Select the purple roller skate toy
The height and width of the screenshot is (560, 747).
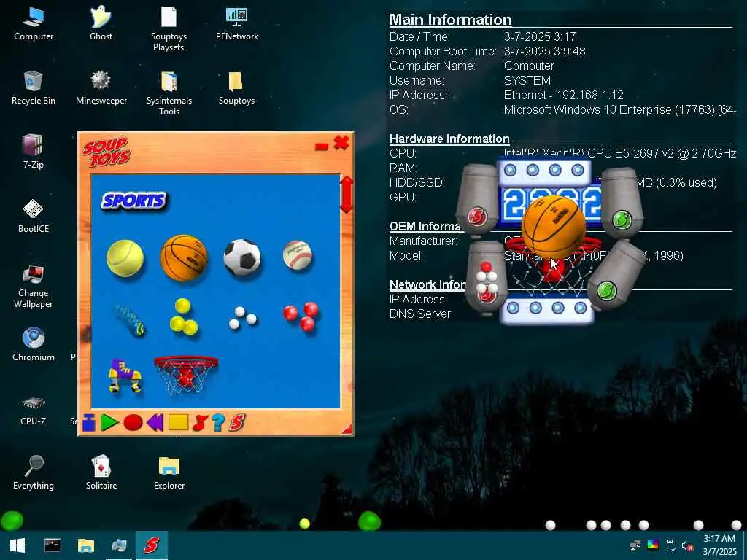pos(125,376)
